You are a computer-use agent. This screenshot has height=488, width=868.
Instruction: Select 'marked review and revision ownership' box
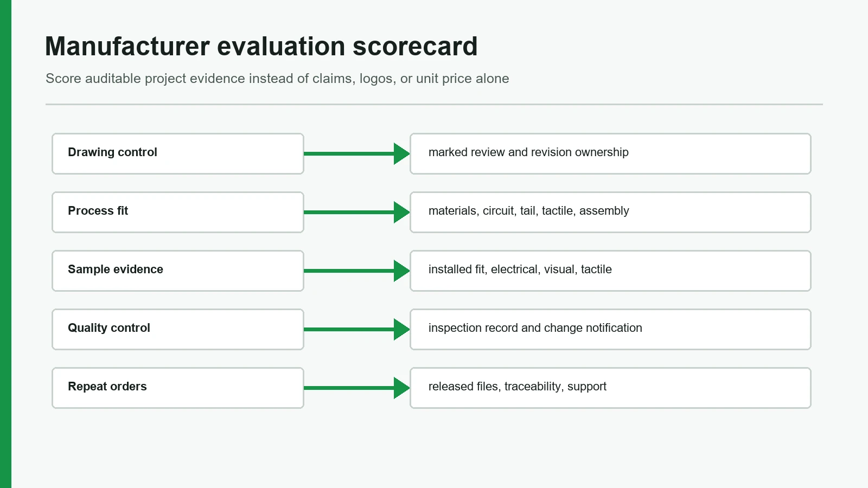click(x=610, y=153)
